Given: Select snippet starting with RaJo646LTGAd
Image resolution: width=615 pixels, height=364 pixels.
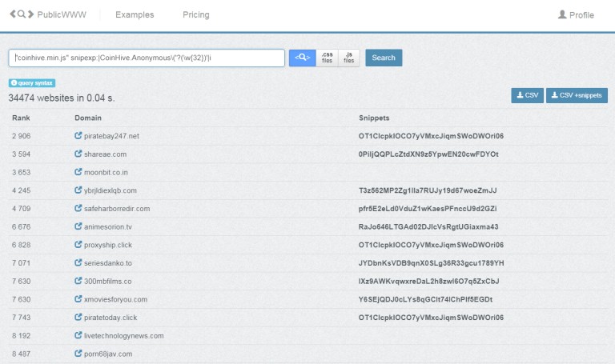Looking at the screenshot, I should click(x=428, y=227).
